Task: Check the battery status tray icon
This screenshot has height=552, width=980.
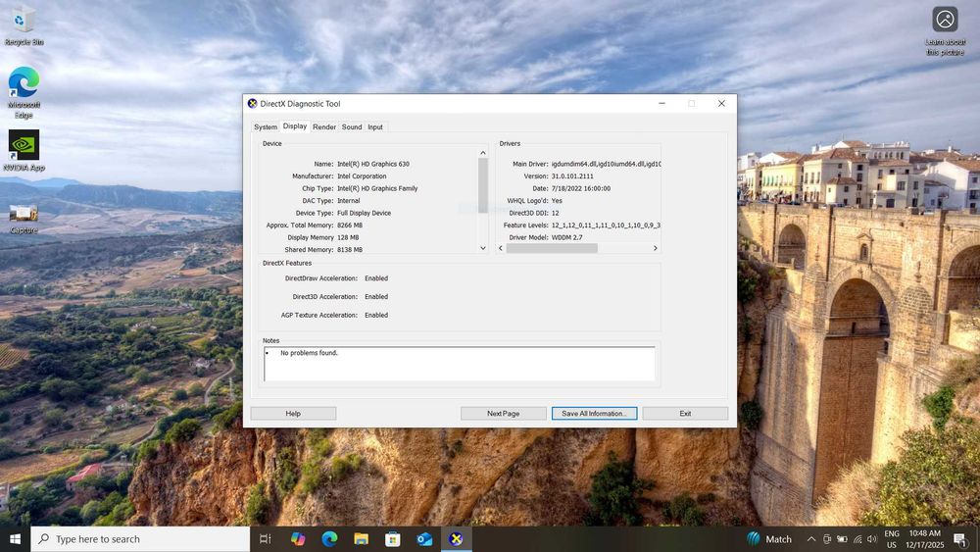Action: (843, 539)
